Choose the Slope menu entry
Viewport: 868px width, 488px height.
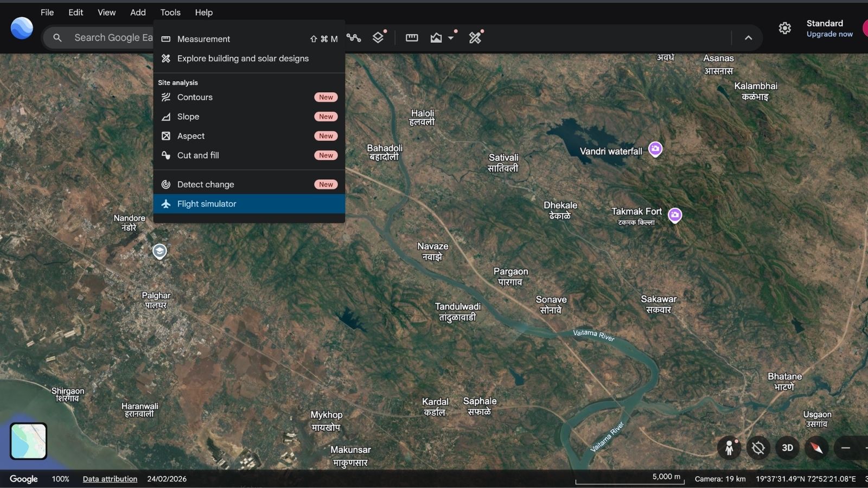tap(249, 117)
